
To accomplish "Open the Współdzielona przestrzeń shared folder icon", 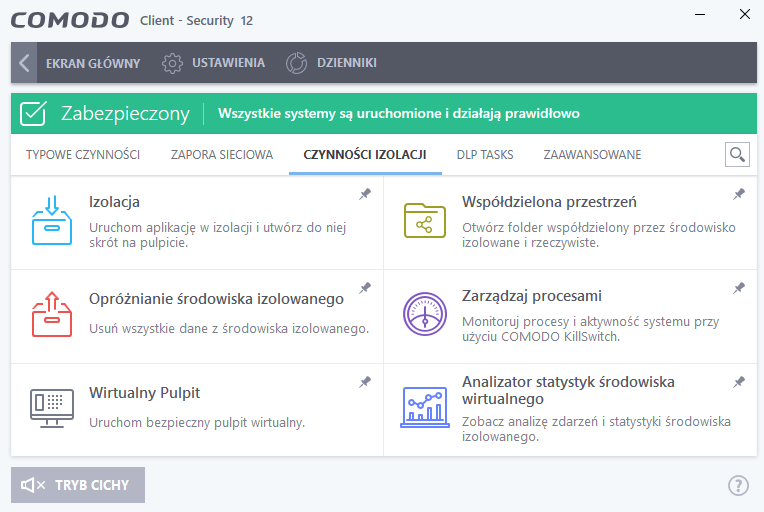I will tap(425, 221).
